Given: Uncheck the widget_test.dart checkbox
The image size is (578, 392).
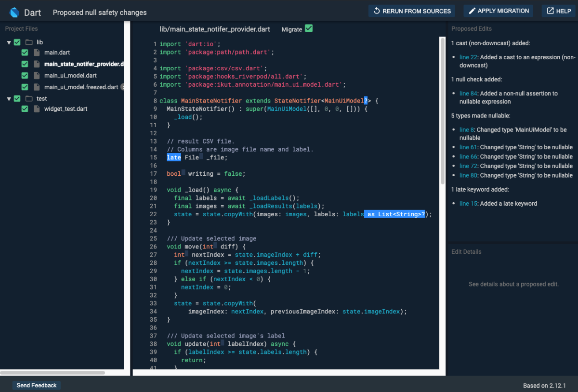Looking at the screenshot, I should (25, 109).
